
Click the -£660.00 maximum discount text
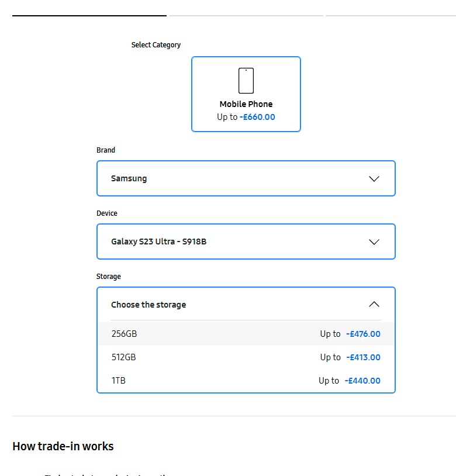tap(257, 117)
